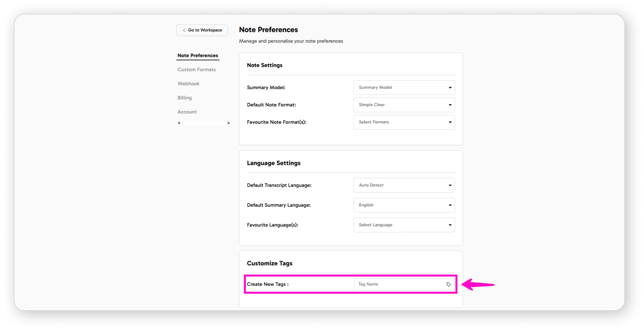Image resolution: width=644 pixels, height=330 pixels.
Task: Select the Note Preferences sidebar entry
Action: 197,55
